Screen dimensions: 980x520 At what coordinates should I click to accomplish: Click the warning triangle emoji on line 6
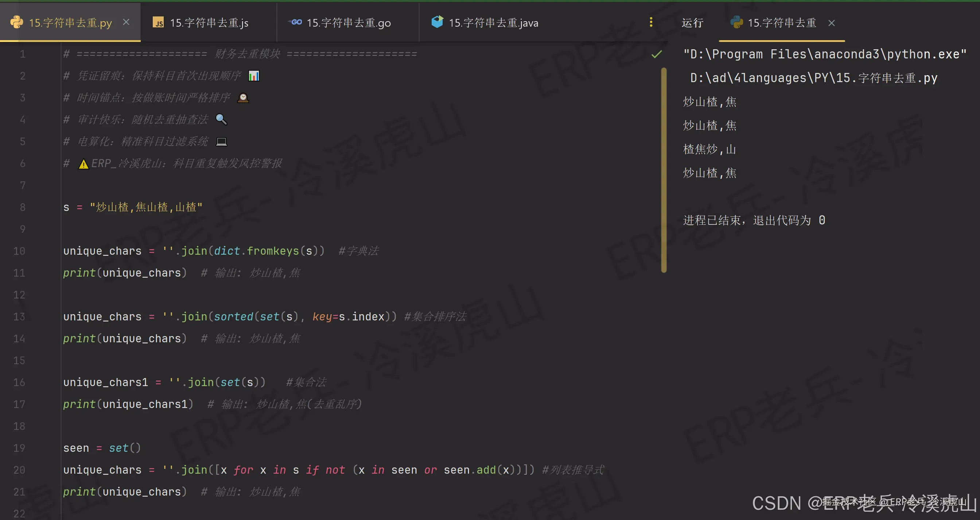(x=83, y=164)
